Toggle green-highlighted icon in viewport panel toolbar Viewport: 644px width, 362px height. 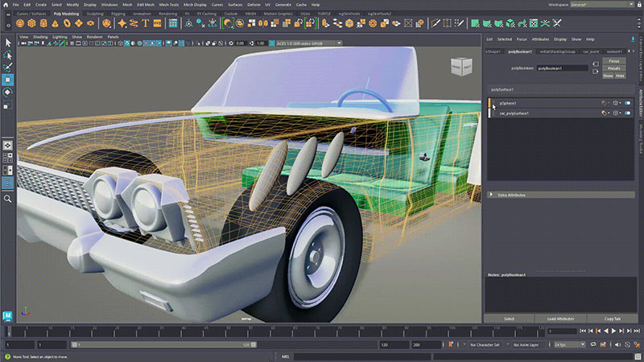[x=62, y=43]
